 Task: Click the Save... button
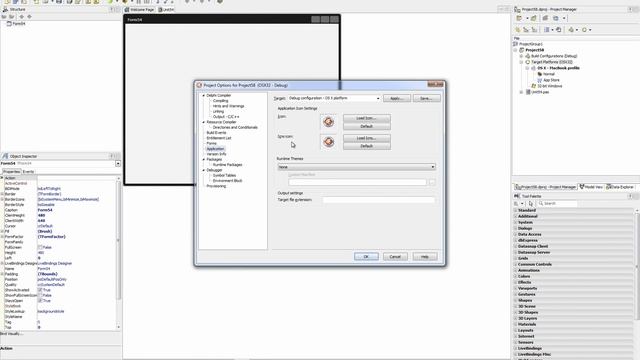pyautogui.click(x=427, y=98)
